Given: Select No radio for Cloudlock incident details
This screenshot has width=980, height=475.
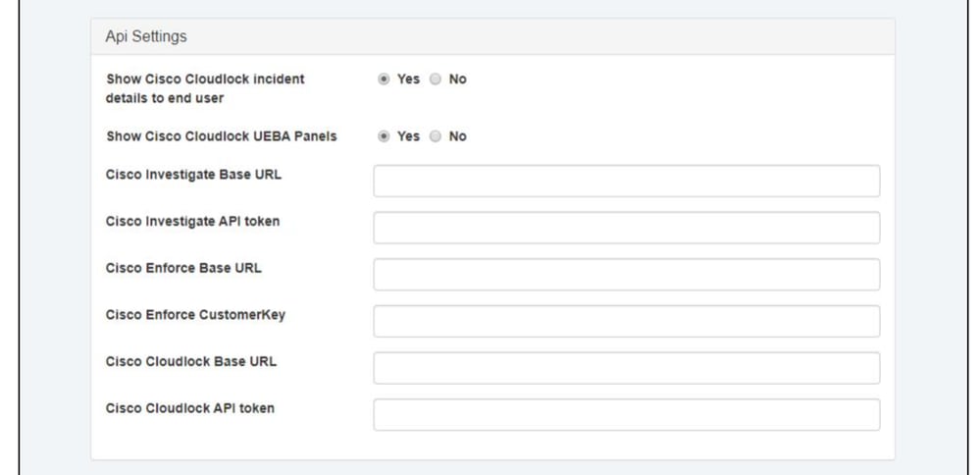Looking at the screenshot, I should coord(436,79).
